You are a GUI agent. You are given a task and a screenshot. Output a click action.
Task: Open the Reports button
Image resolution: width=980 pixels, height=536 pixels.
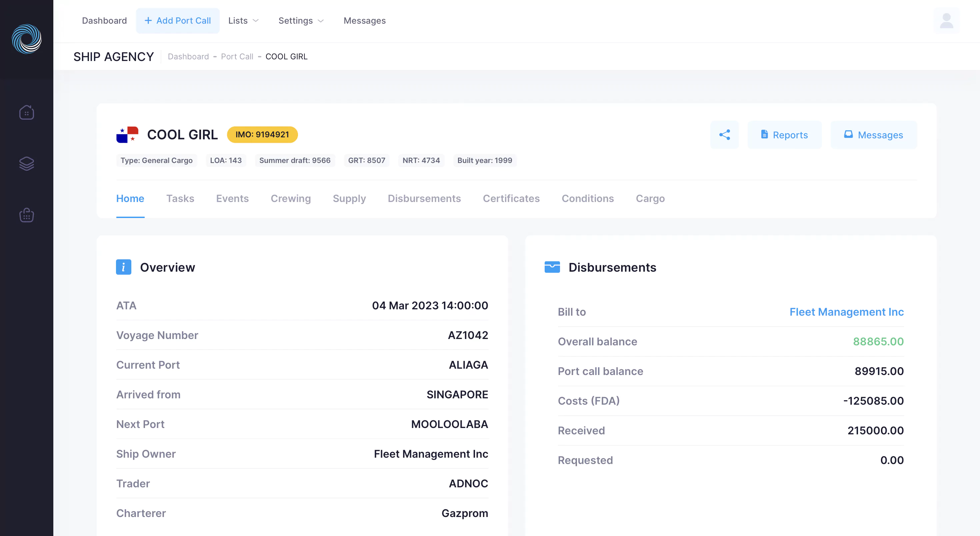784,135
